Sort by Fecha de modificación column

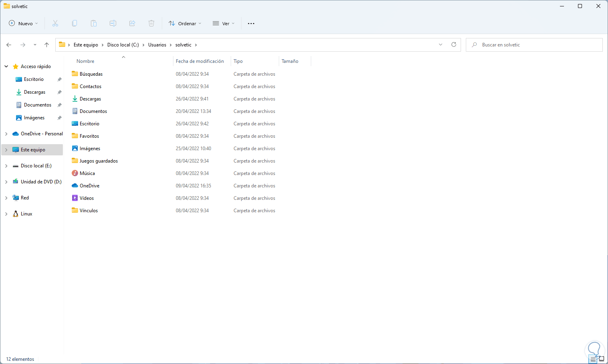pyautogui.click(x=200, y=61)
